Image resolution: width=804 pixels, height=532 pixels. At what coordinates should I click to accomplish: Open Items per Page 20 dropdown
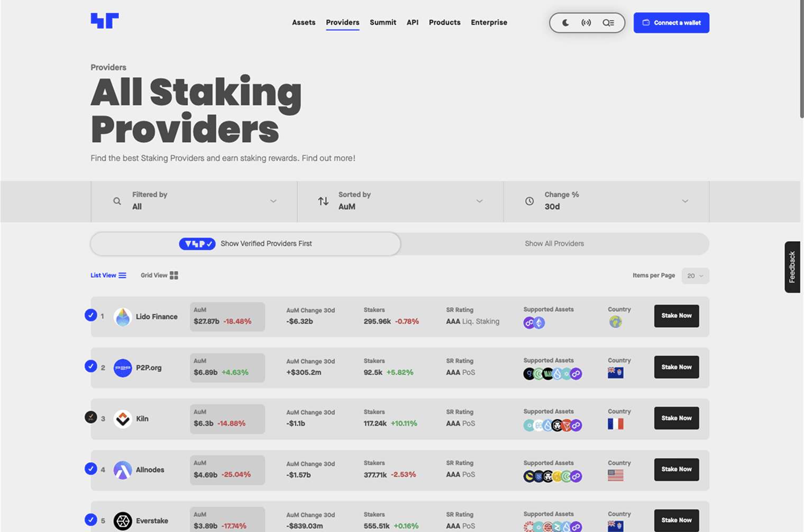pyautogui.click(x=695, y=276)
